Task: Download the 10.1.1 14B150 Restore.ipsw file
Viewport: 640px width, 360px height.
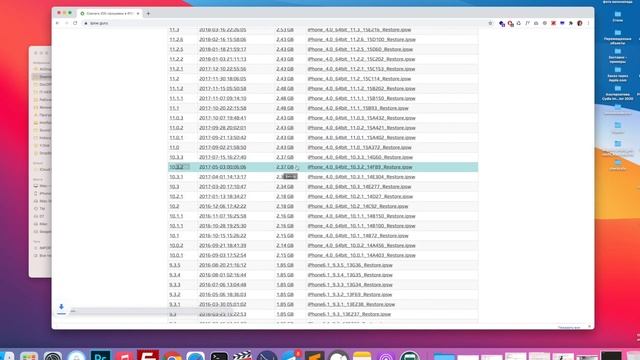Action: tap(361, 216)
